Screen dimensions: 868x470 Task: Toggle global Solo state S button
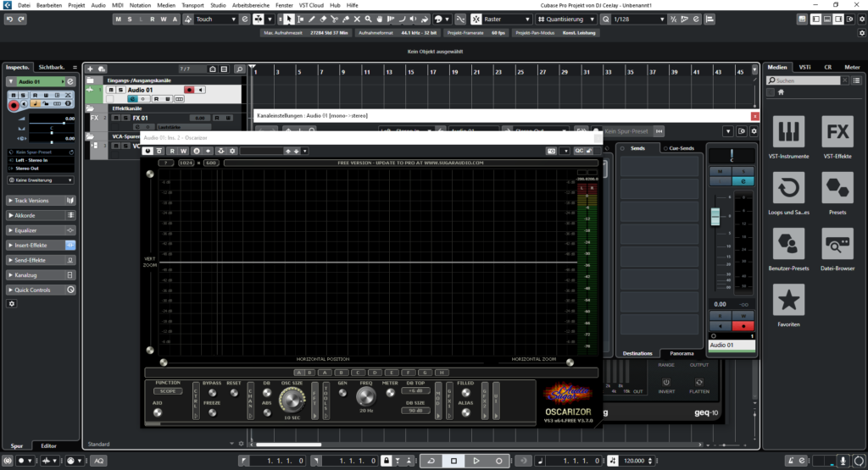click(130, 19)
